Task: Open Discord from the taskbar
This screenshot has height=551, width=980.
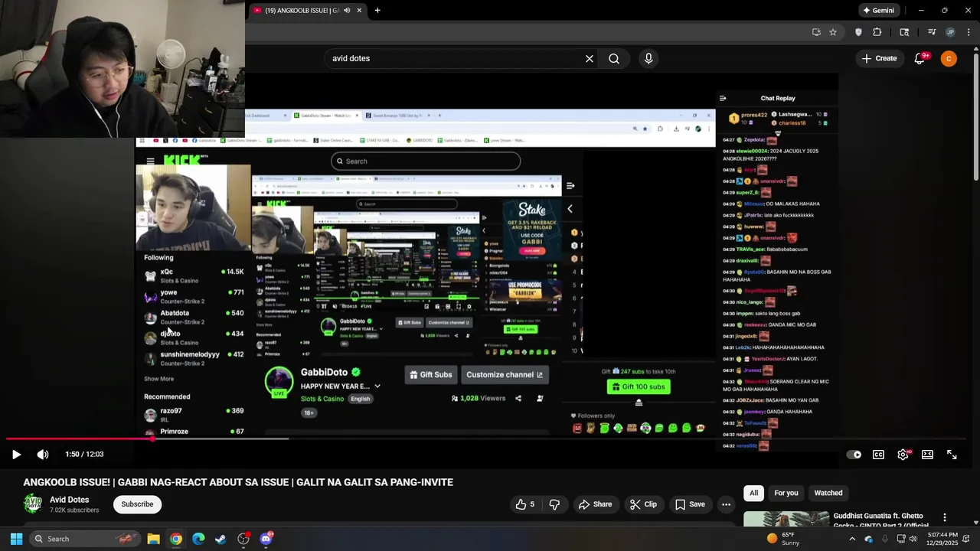Action: pos(266,539)
